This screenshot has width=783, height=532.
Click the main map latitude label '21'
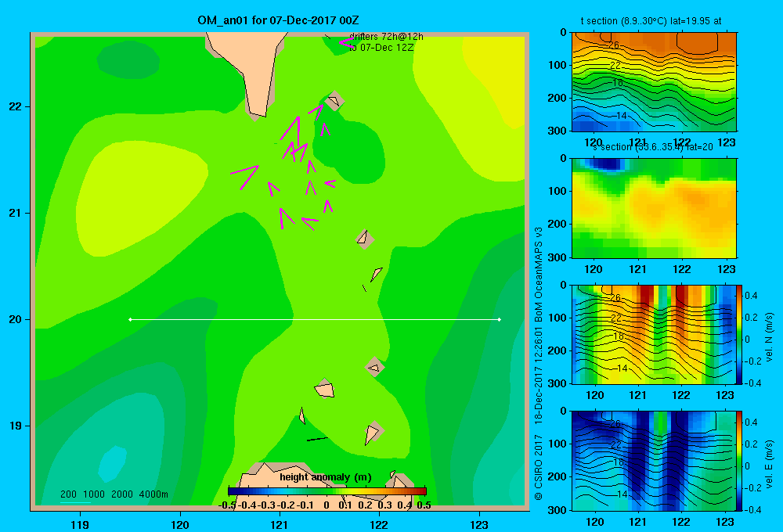click(16, 213)
